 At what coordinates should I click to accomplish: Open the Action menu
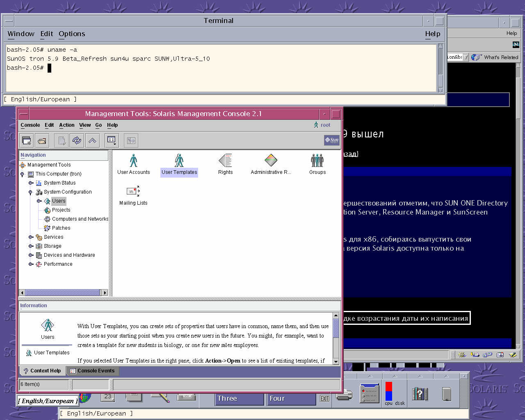(67, 125)
